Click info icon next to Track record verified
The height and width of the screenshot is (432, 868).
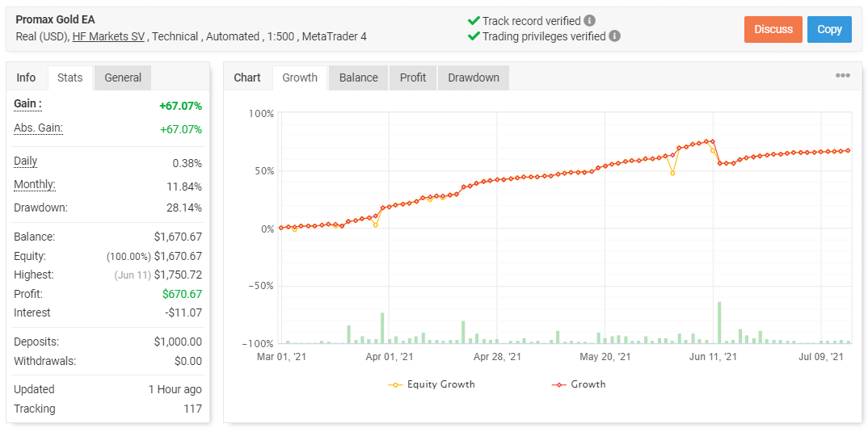click(x=590, y=21)
